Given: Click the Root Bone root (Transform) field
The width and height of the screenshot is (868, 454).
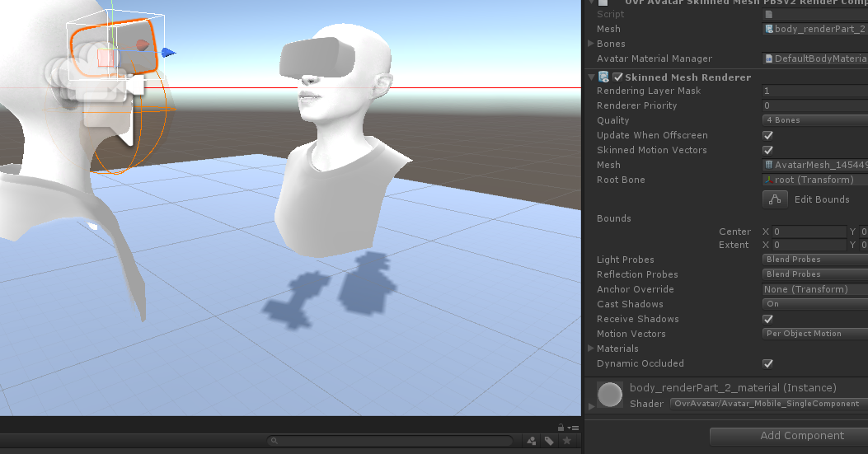Looking at the screenshot, I should point(815,180).
